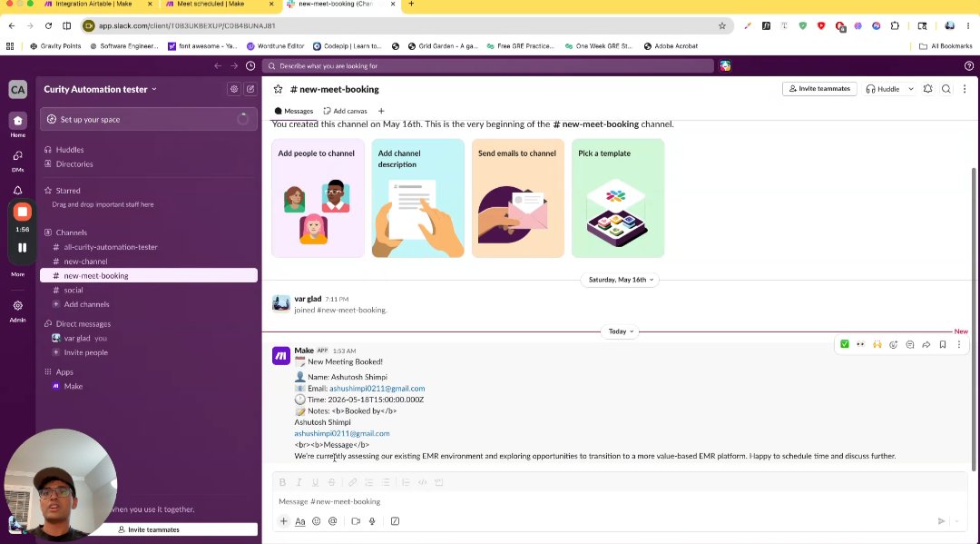Mention someone with @ icon
The height and width of the screenshot is (544, 980).
pyautogui.click(x=332, y=521)
